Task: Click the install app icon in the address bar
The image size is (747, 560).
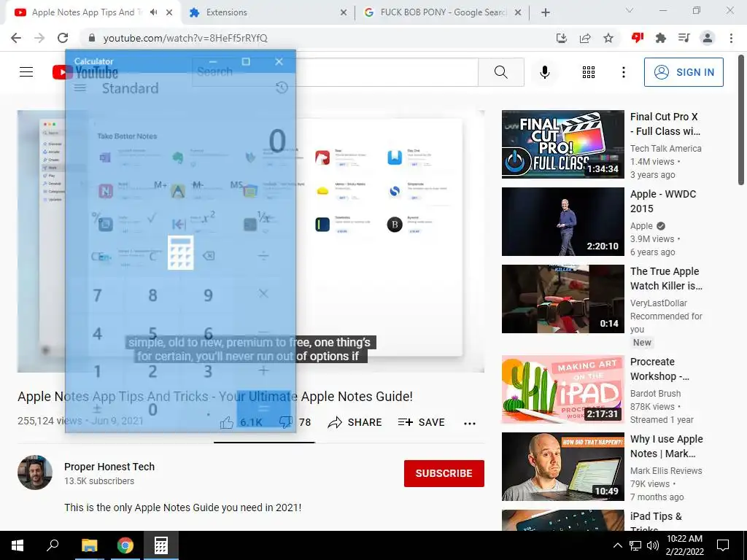Action: (x=562, y=38)
